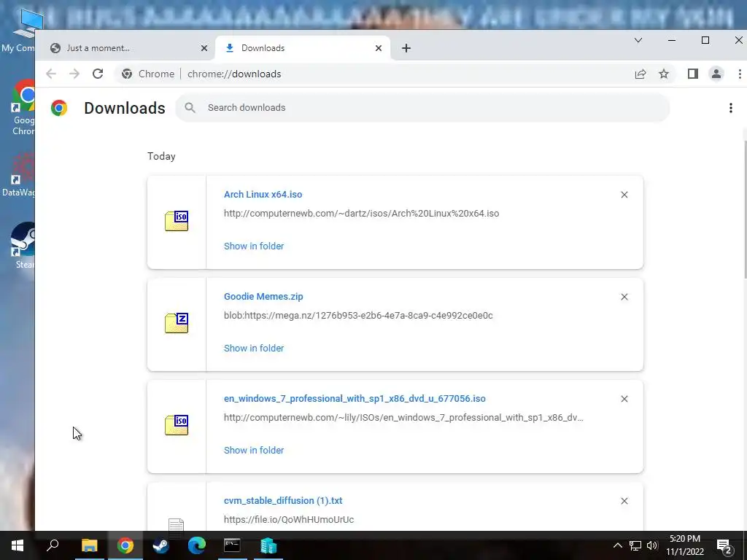This screenshot has width=747, height=560.
Task: Click the Goodie Memes zip file icon
Action: coord(177,323)
